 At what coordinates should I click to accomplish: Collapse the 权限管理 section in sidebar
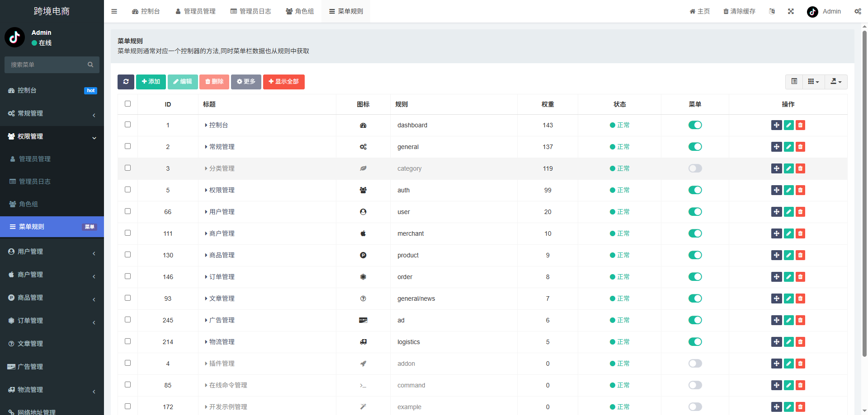52,136
